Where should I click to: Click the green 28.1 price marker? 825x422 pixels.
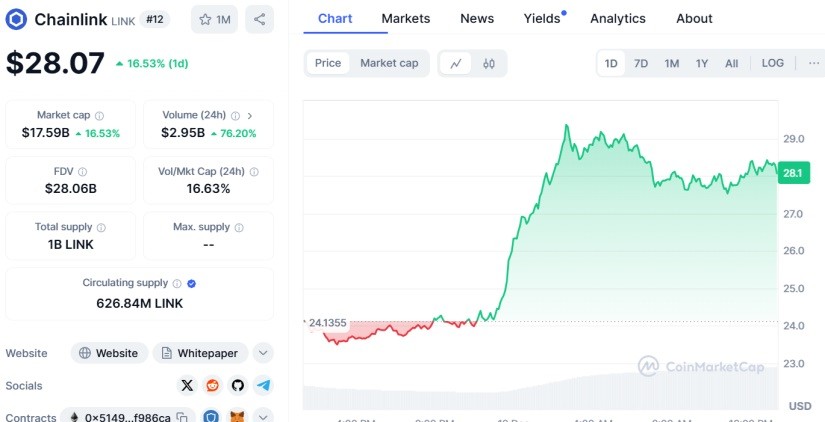(x=792, y=173)
